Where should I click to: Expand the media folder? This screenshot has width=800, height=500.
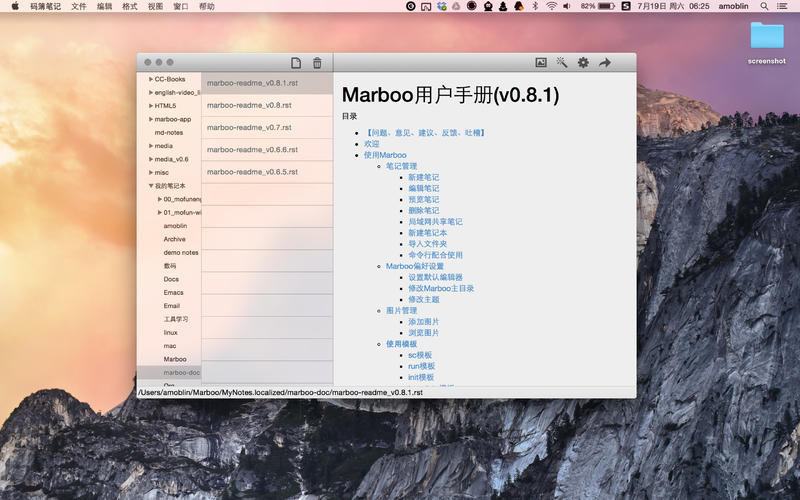(151, 146)
